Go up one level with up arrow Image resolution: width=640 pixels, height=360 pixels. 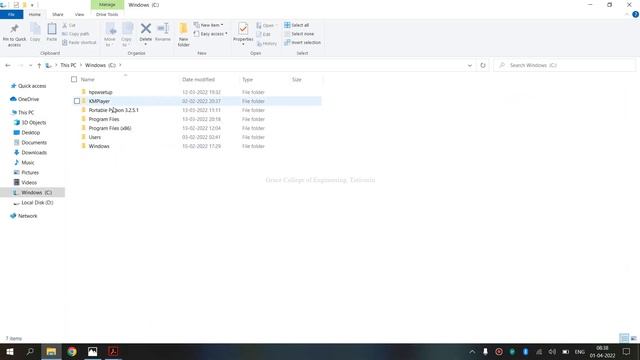click(39, 65)
